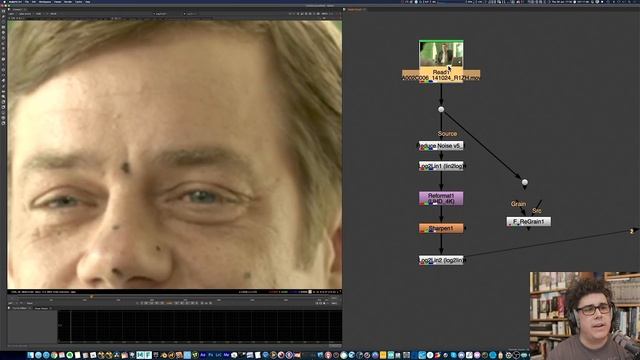Viewport: 640px width, 360px height.
Task: Click inside the Curve Editor graph area
Action: click(200, 326)
